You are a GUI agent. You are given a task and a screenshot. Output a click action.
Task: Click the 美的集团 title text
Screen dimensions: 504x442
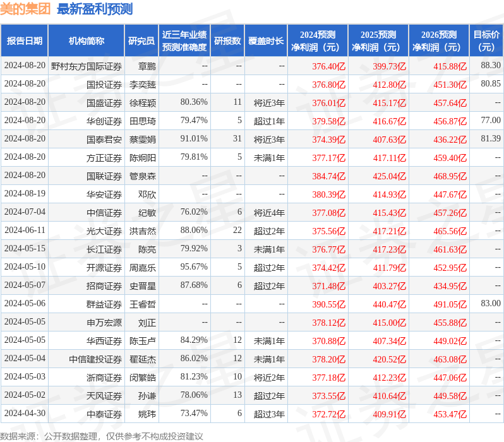25,9
